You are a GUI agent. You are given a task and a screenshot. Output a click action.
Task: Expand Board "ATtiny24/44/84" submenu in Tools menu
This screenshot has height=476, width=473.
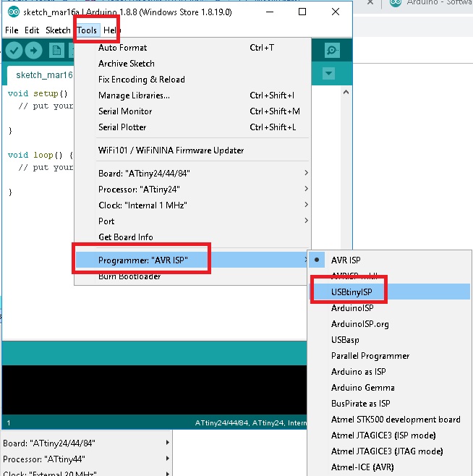[192, 174]
